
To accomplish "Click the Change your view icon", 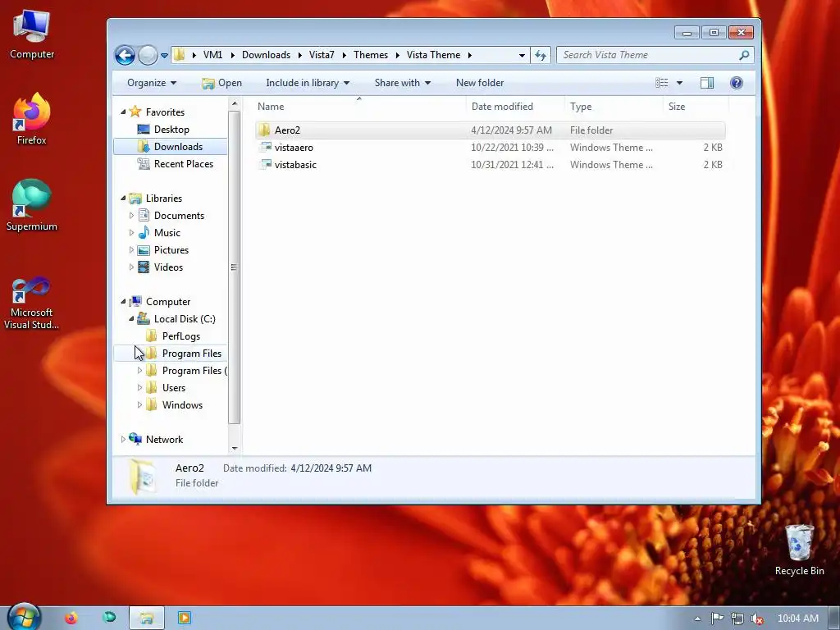I will point(662,83).
